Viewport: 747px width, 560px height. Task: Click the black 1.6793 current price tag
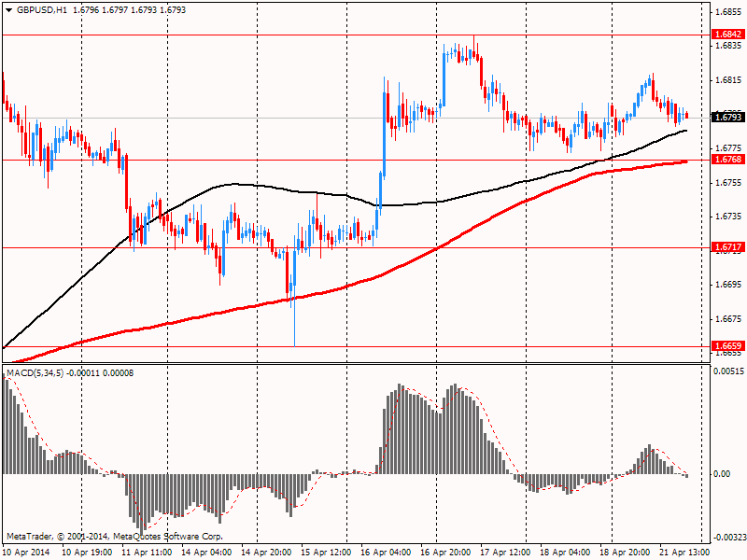[x=728, y=117]
